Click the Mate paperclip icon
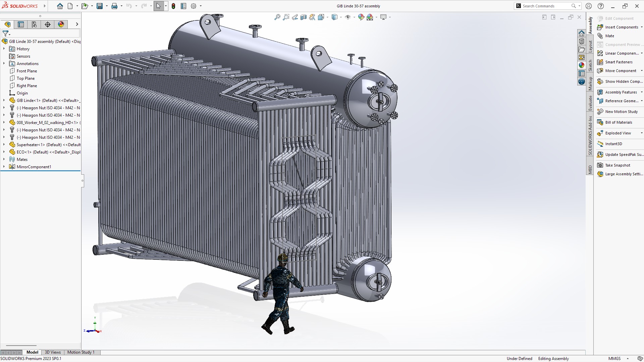The height and width of the screenshot is (362, 644). coord(600,36)
